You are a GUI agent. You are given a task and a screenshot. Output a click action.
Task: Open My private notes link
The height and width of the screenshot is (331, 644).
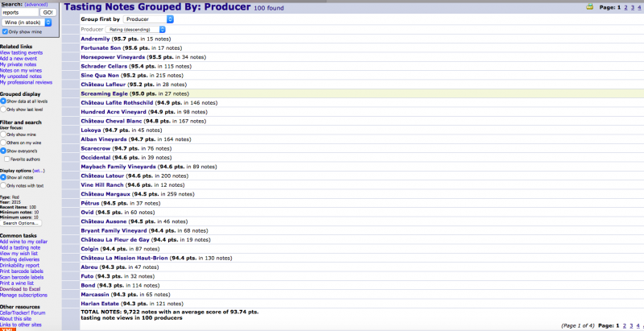click(18, 64)
